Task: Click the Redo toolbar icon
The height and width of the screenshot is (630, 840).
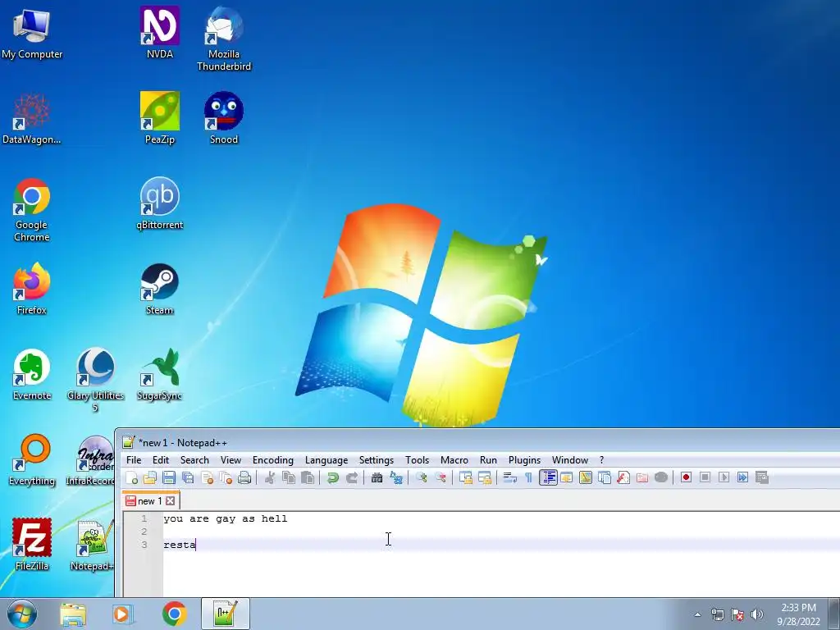Action: (x=351, y=477)
